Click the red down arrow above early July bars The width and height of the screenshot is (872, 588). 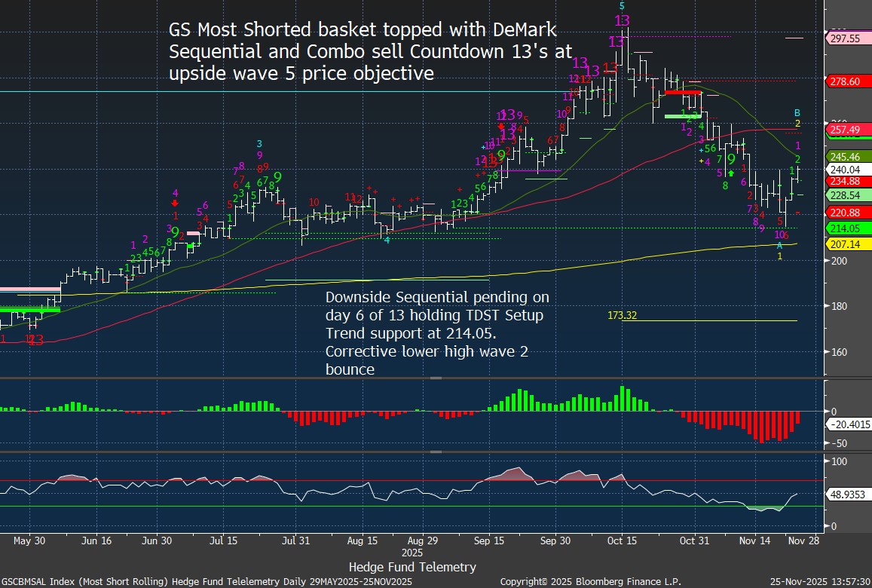(x=175, y=203)
